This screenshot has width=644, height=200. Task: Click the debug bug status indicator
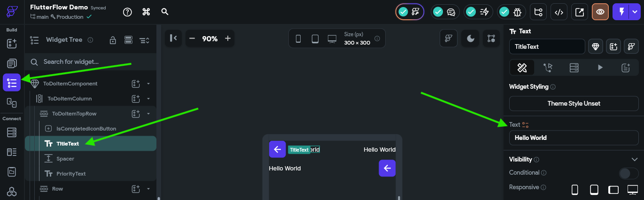point(511,12)
